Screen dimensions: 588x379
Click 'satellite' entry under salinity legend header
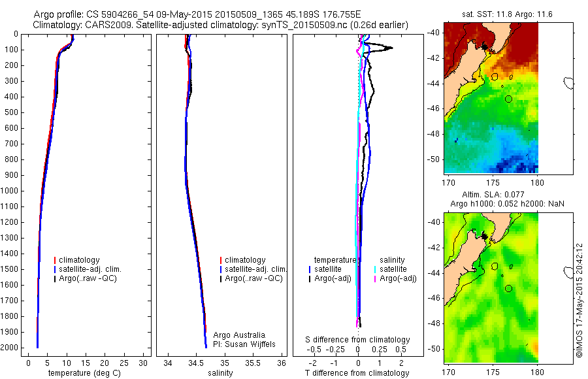coord(393,269)
